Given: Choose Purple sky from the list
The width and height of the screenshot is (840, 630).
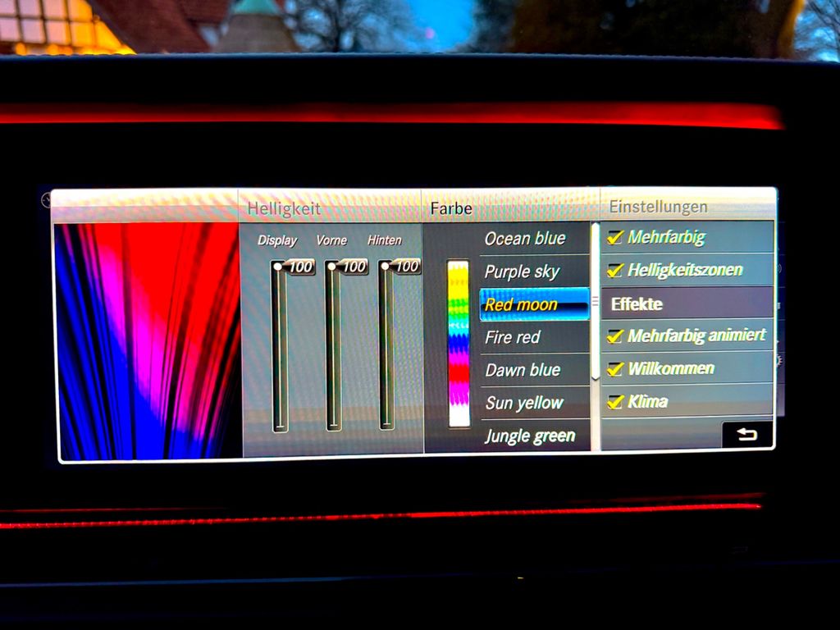Looking at the screenshot, I should [522, 272].
